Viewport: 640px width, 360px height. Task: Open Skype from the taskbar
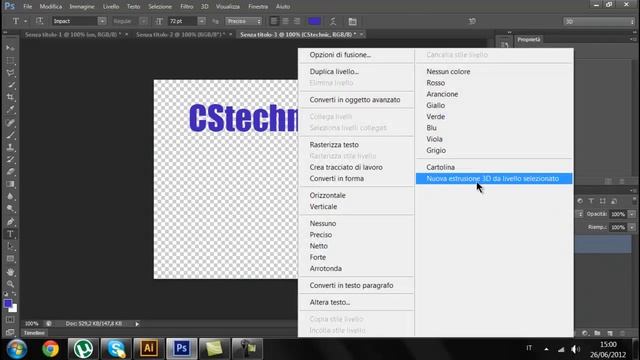[116, 349]
